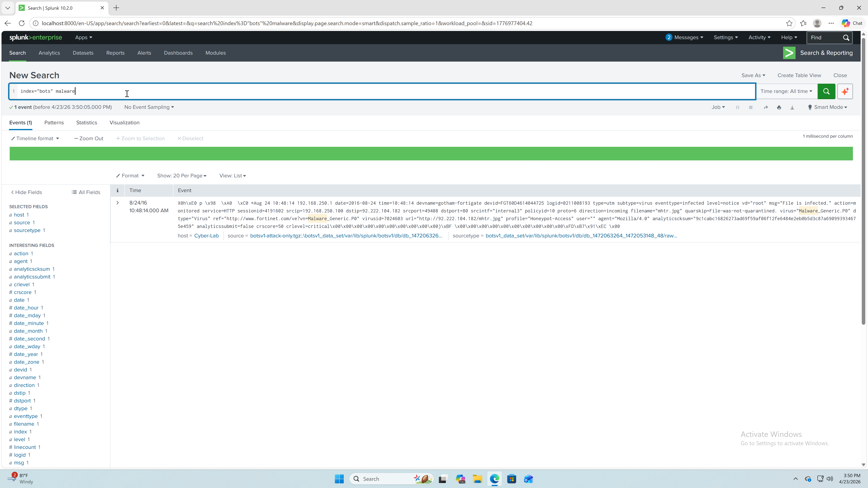Open the Save As dropdown

click(753, 76)
